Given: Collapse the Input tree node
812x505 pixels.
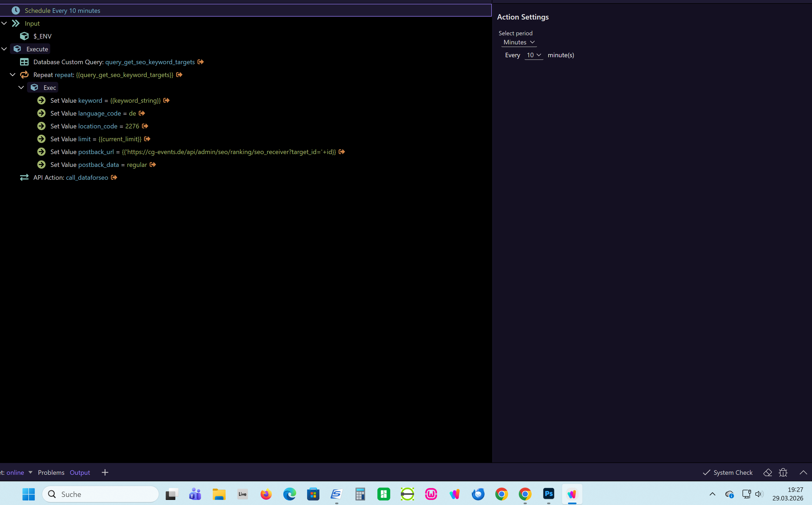Looking at the screenshot, I should click(4, 23).
